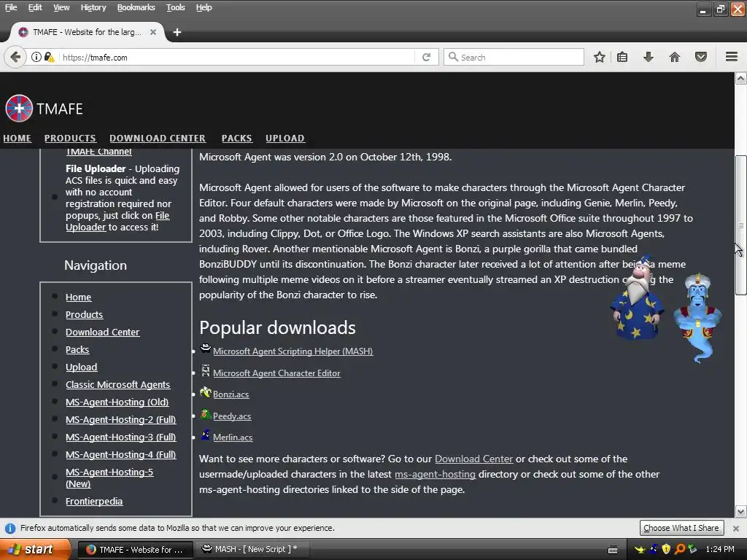Click the blue Genie agent character
The height and width of the screenshot is (560, 747).
click(x=698, y=318)
